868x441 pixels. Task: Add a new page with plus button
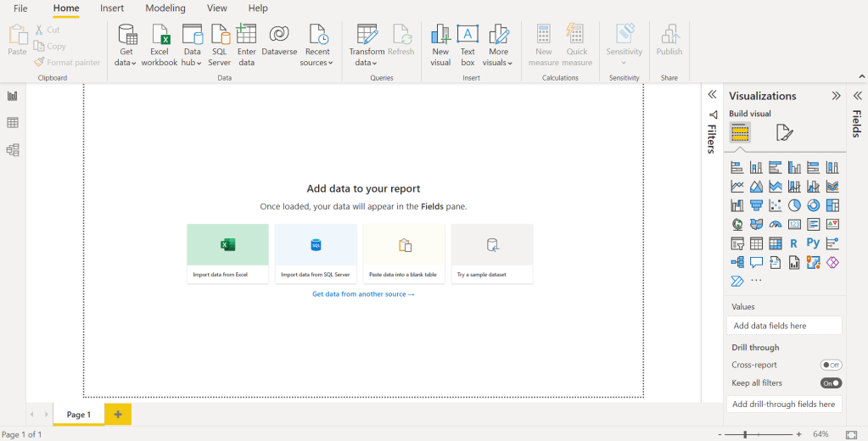coord(118,415)
